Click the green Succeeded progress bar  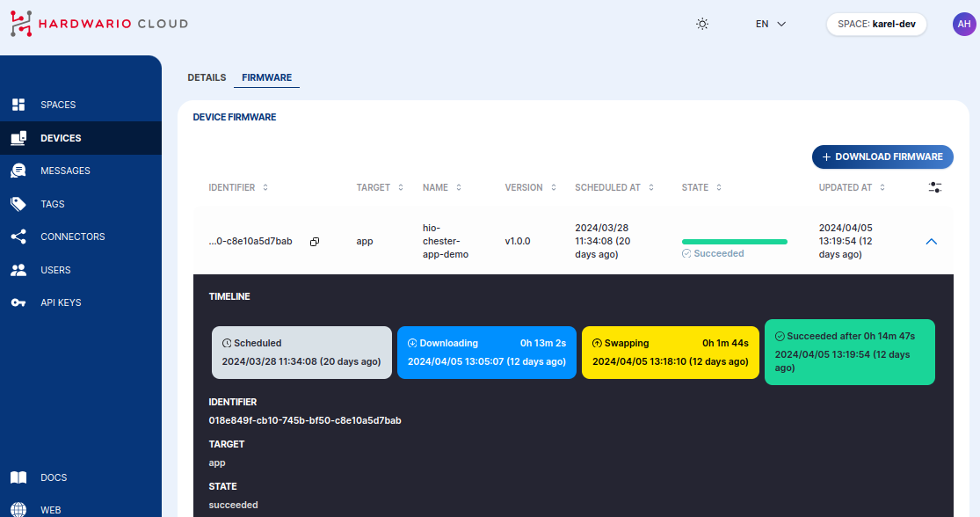pos(734,241)
